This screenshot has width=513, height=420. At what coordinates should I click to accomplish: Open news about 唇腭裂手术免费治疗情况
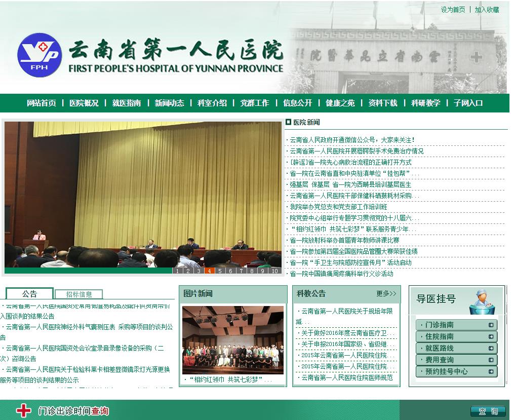(x=357, y=151)
